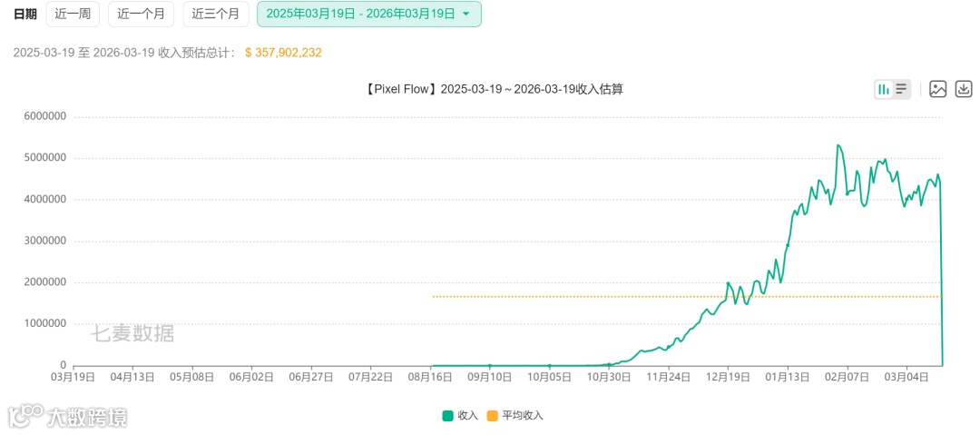Select the 近三个月 date range
Screen dimensions: 980x435
216,14
